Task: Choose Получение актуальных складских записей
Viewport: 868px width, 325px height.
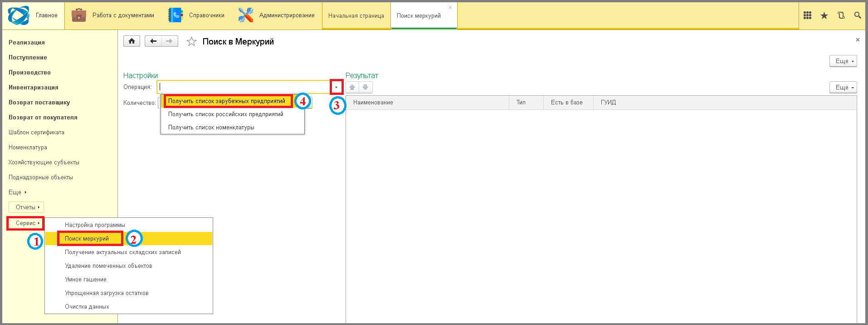Action: coord(129,252)
